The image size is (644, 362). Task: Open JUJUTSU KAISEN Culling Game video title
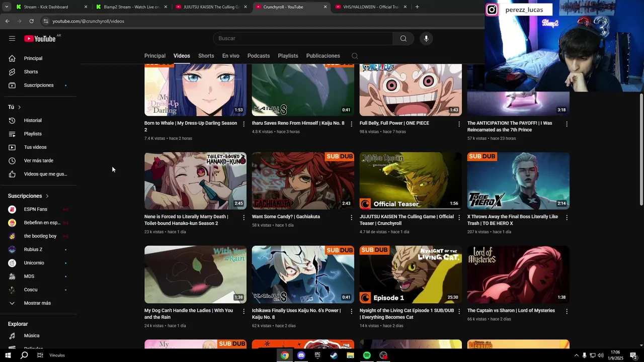407,220
